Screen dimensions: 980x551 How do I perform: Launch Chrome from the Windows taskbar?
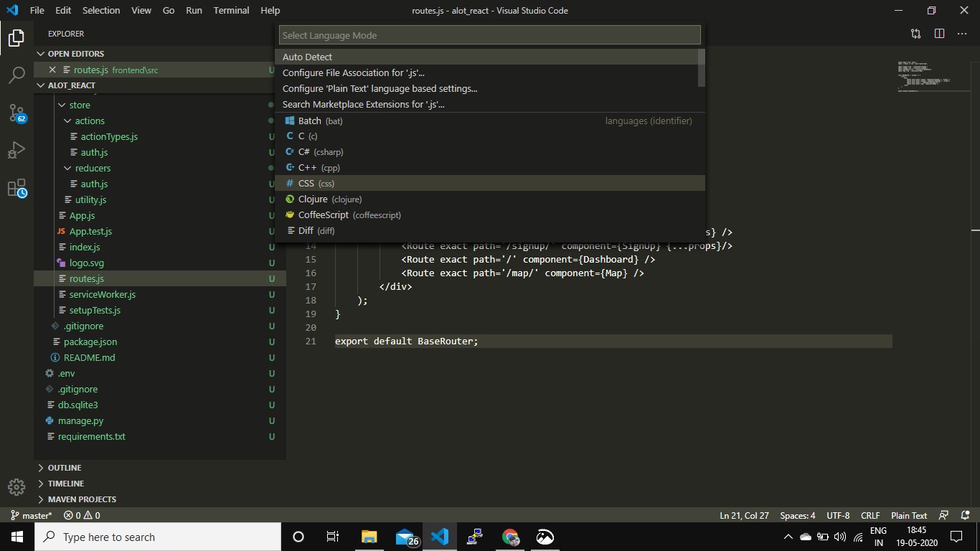tap(509, 537)
